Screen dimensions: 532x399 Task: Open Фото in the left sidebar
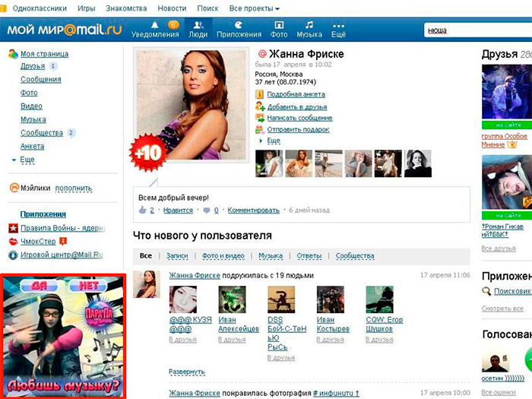(x=29, y=93)
